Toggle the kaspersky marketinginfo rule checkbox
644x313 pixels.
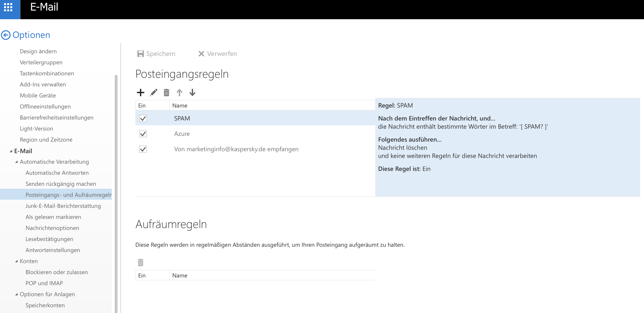coord(143,149)
